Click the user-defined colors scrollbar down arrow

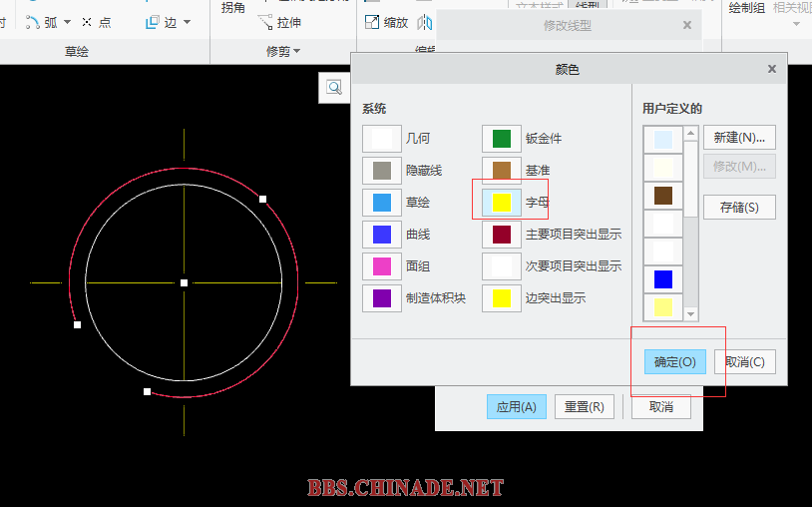(690, 314)
